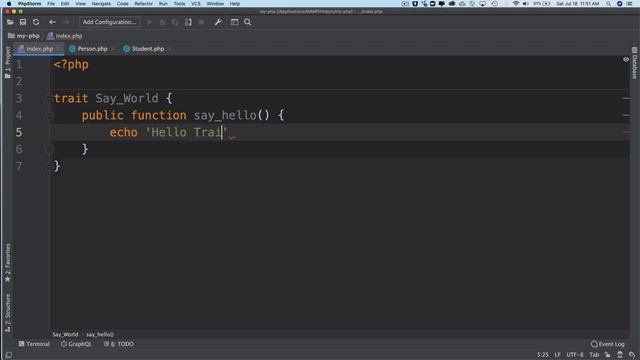Viewport: 640px width, 360px height.
Task: Open the Terminal tool window
Action: 34,344
